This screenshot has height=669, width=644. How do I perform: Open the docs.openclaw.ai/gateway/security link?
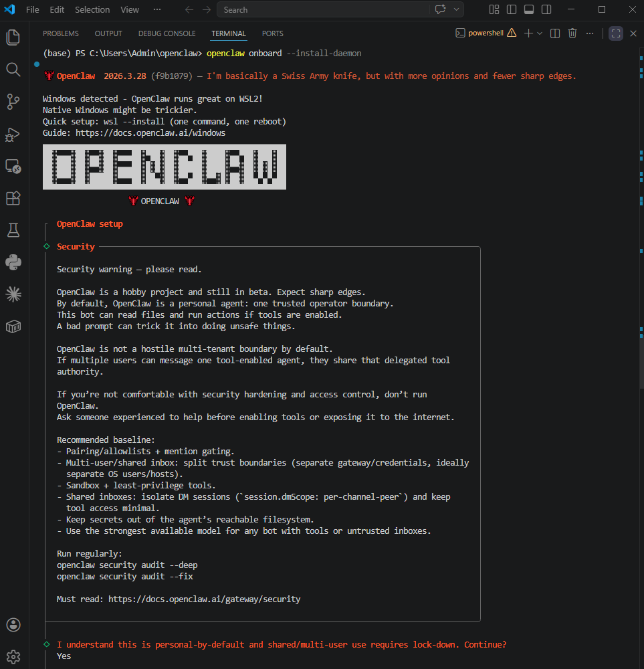coord(204,599)
